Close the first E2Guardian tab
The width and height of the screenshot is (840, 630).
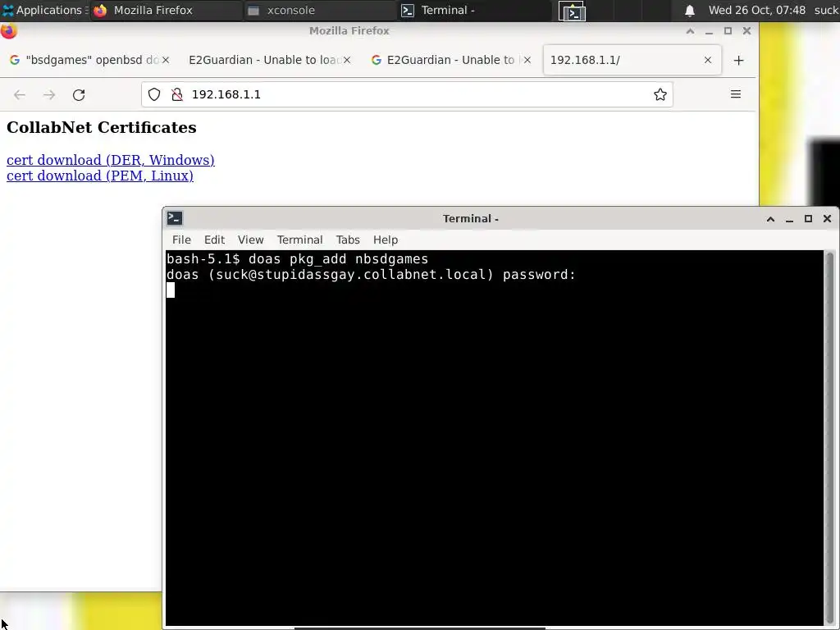tap(347, 60)
